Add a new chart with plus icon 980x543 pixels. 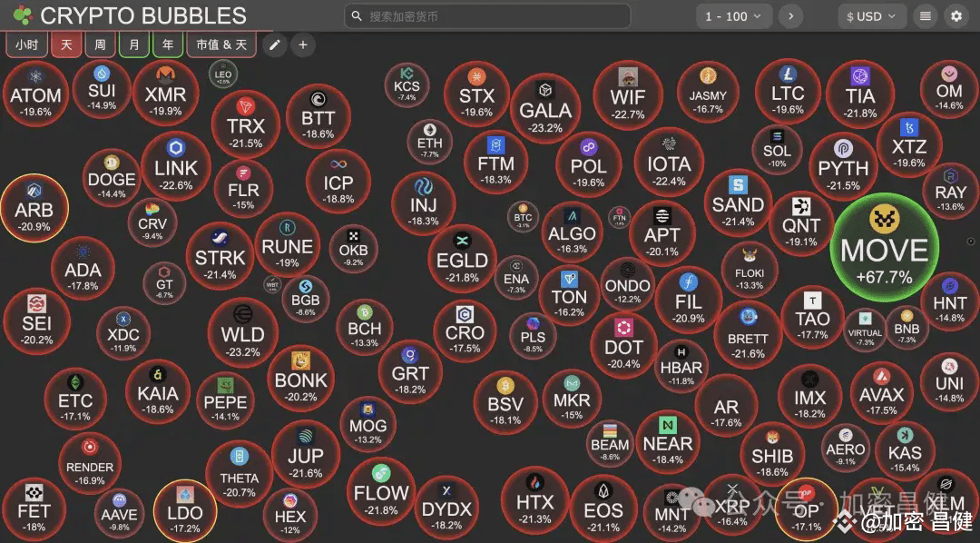pyautogui.click(x=303, y=45)
